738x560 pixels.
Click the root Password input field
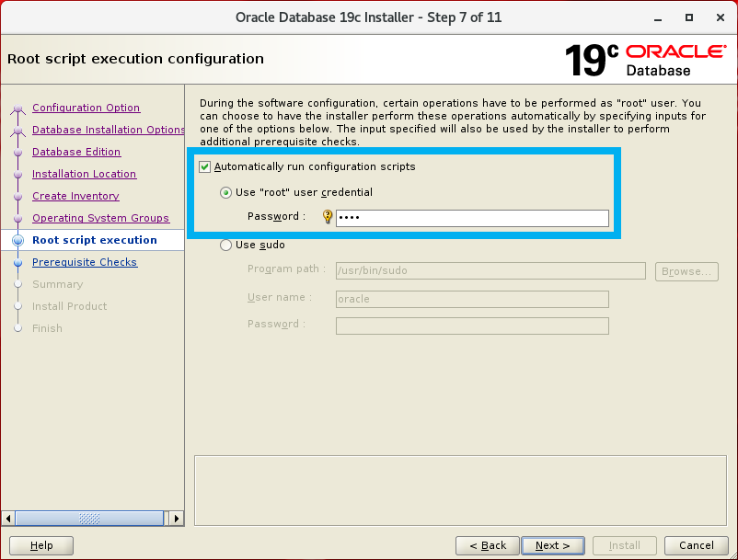coord(472,218)
